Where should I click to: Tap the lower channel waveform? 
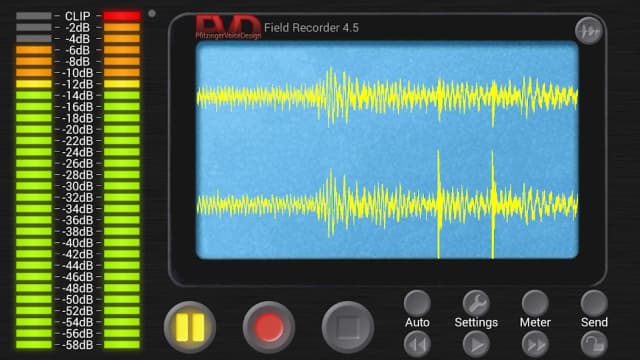point(387,204)
